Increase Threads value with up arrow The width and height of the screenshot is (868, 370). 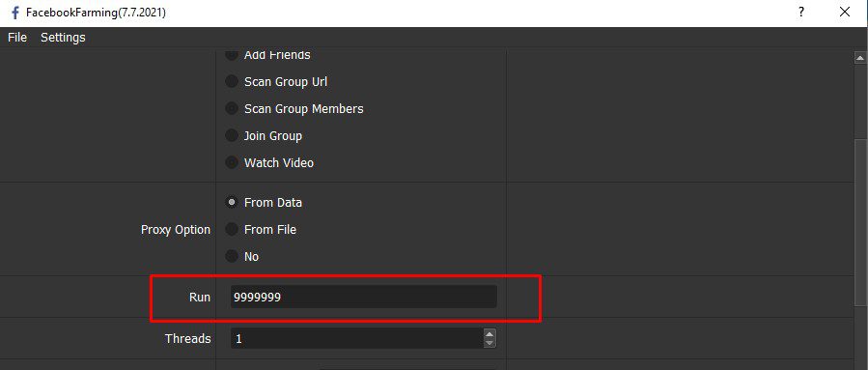click(490, 333)
